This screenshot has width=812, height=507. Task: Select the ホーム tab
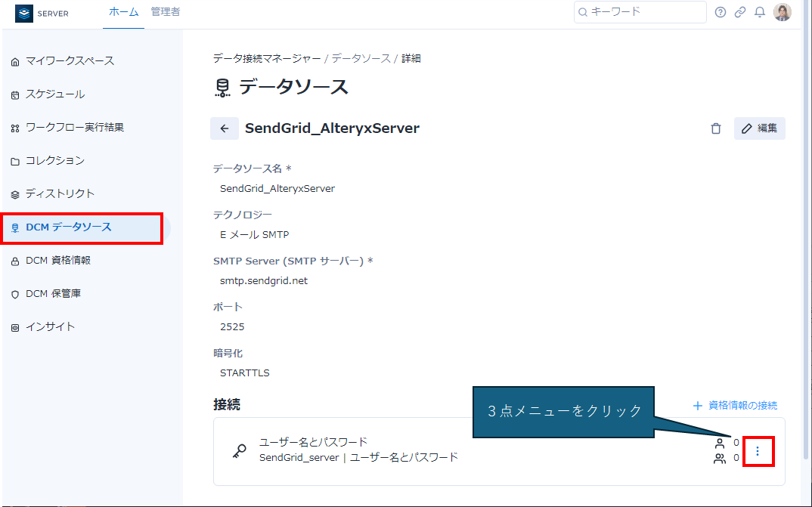tap(123, 12)
